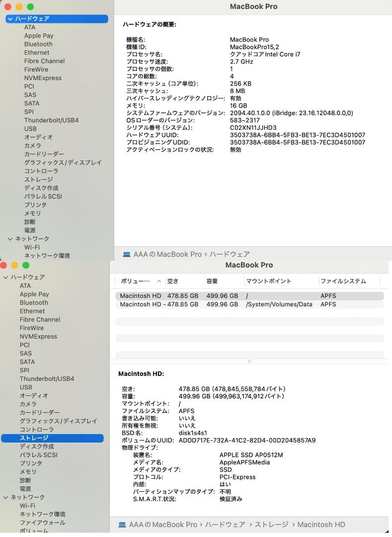Select PCI in bottom window sidebar
Viewport: 392px width, 537px height.
[25, 345]
